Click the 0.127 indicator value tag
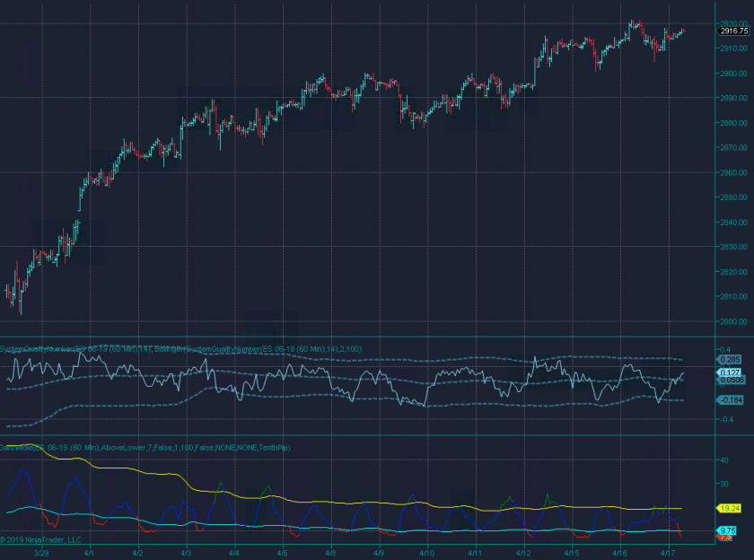 (x=729, y=372)
